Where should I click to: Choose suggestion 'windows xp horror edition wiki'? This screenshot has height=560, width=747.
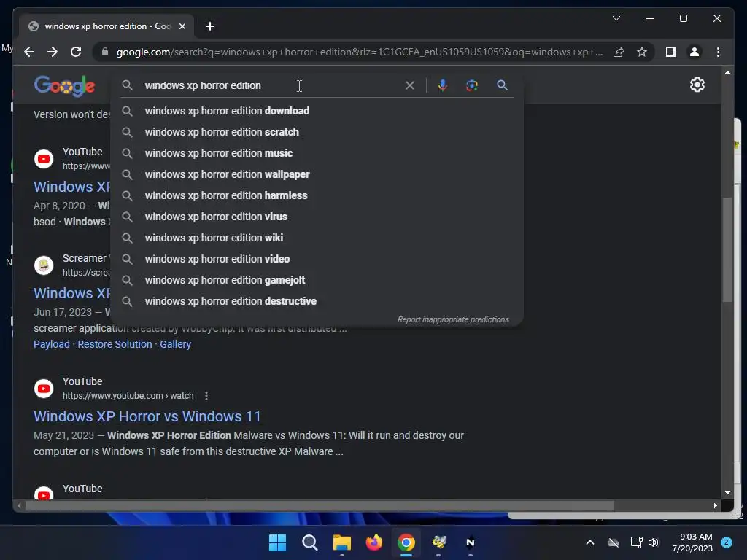click(x=317, y=238)
